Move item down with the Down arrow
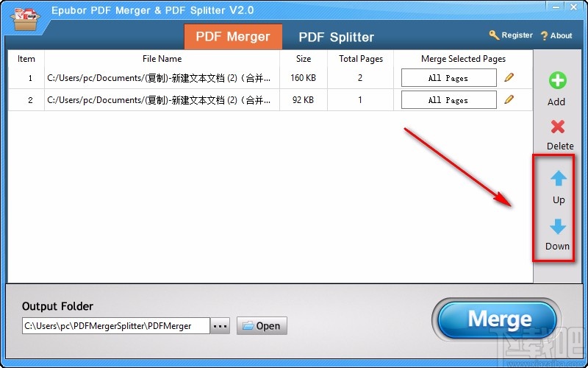 click(x=558, y=227)
